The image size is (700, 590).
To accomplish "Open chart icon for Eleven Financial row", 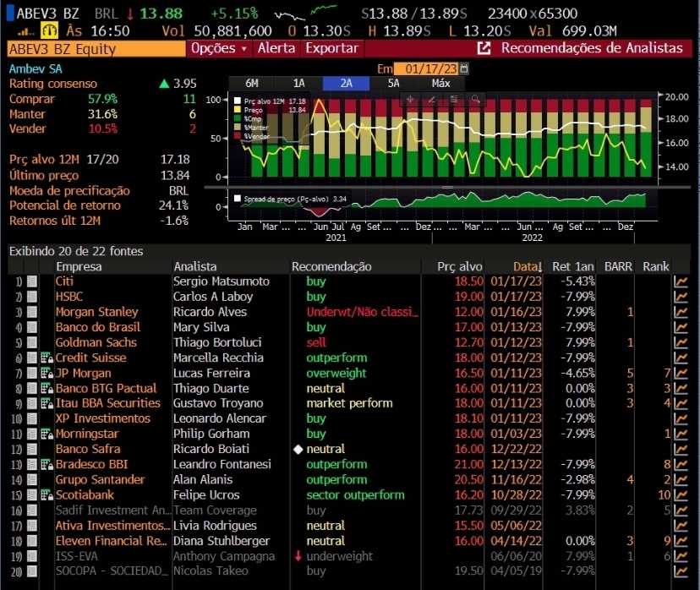I will click(681, 541).
